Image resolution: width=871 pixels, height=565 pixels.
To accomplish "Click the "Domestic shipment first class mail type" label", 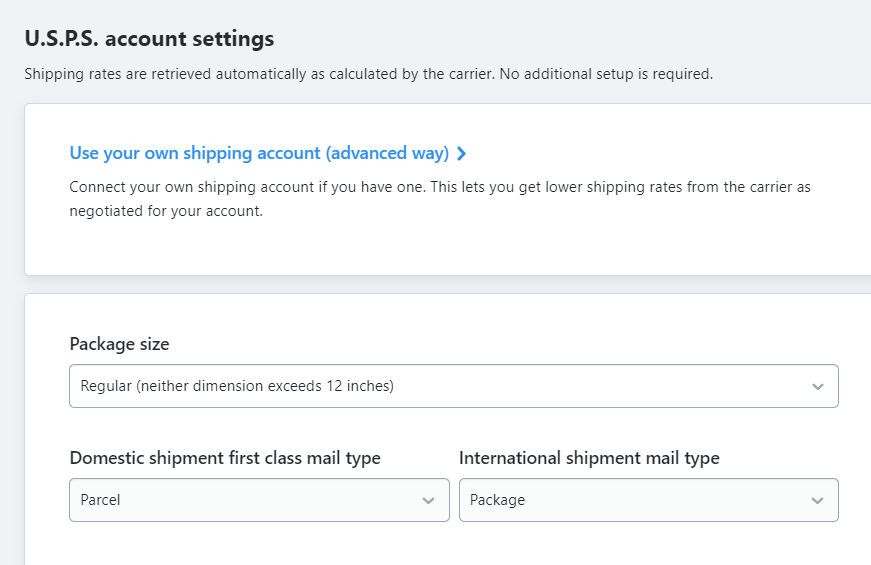I will click(225, 458).
